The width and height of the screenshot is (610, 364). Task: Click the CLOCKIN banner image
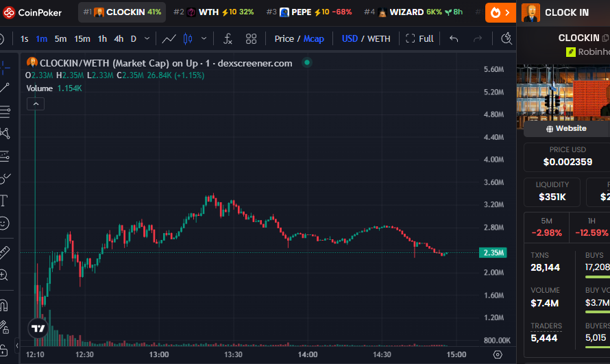563,97
